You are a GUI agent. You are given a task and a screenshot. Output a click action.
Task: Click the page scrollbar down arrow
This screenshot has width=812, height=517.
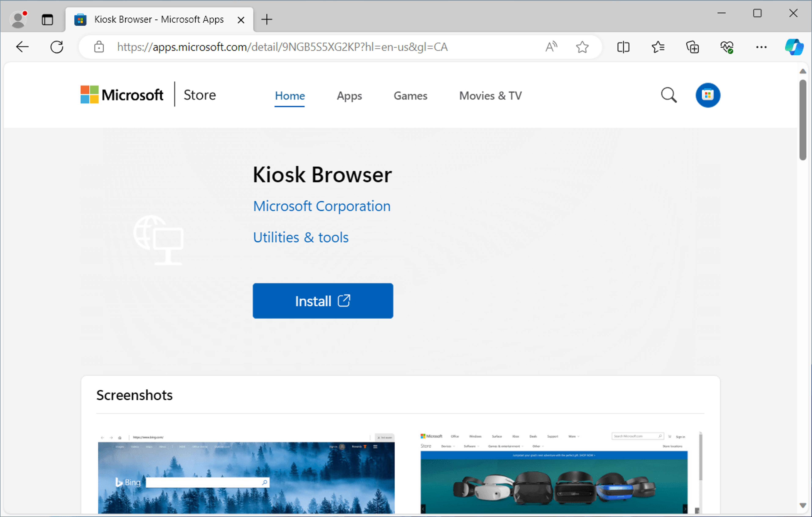(x=803, y=505)
